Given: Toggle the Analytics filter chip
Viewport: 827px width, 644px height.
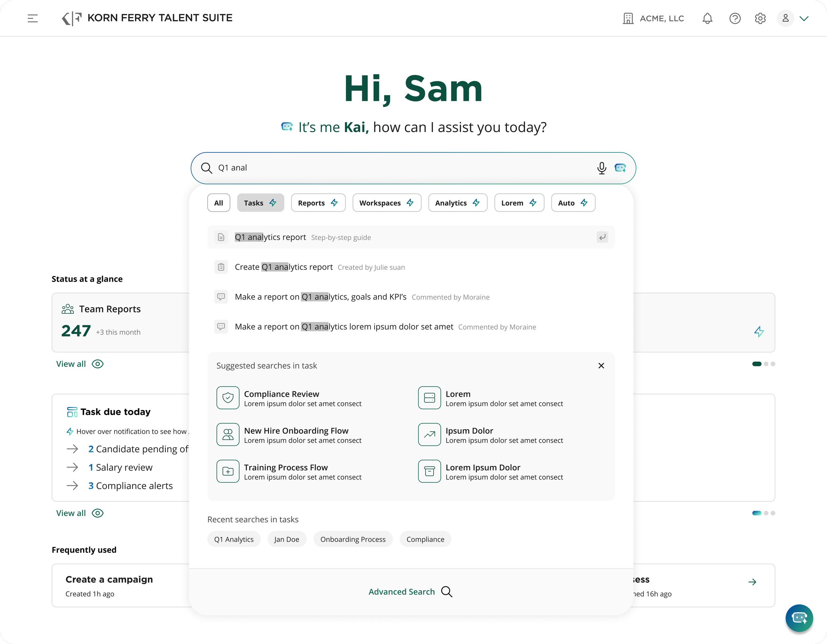Looking at the screenshot, I should (x=457, y=203).
